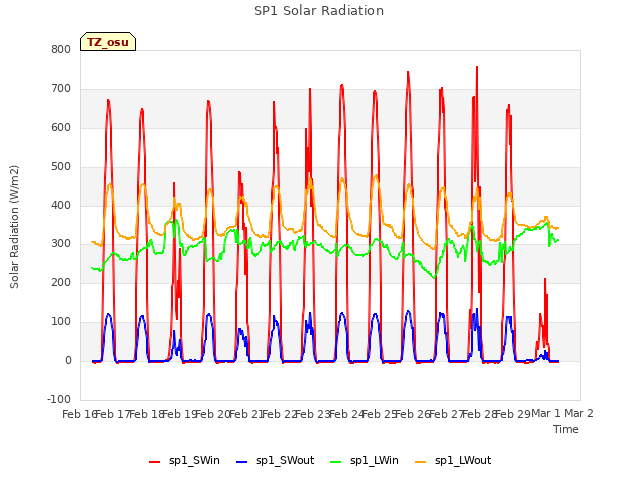640x480 pixels.
Task: Click the 700 y-axis tick label
Action: [x=61, y=88]
